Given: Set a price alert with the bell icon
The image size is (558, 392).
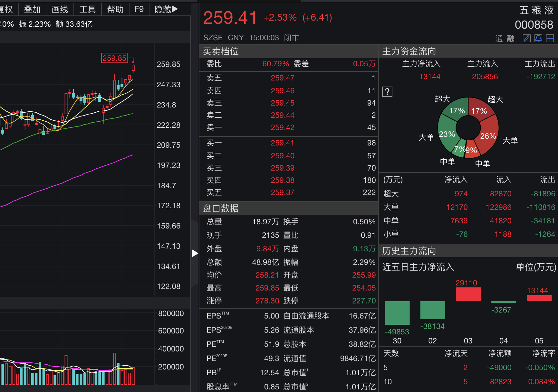Looking at the screenshot, I should (538, 39).
